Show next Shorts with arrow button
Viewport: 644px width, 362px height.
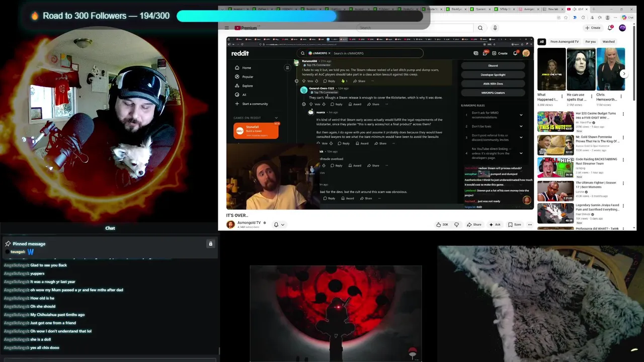pyautogui.click(x=624, y=74)
